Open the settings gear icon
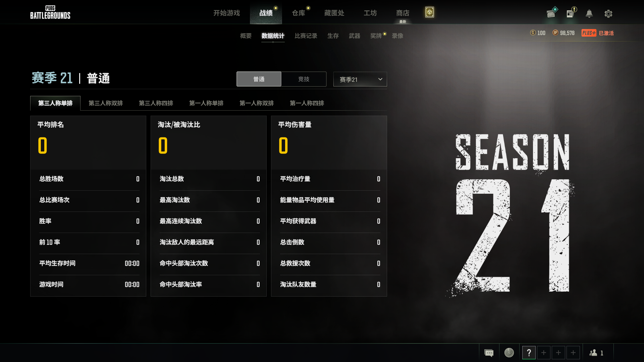644x362 pixels. point(608,14)
